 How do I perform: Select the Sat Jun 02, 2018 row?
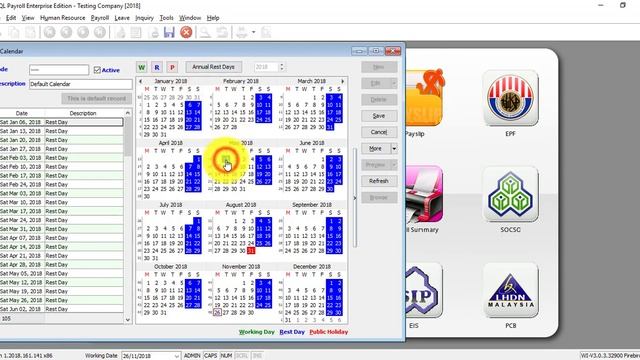click(x=61, y=309)
